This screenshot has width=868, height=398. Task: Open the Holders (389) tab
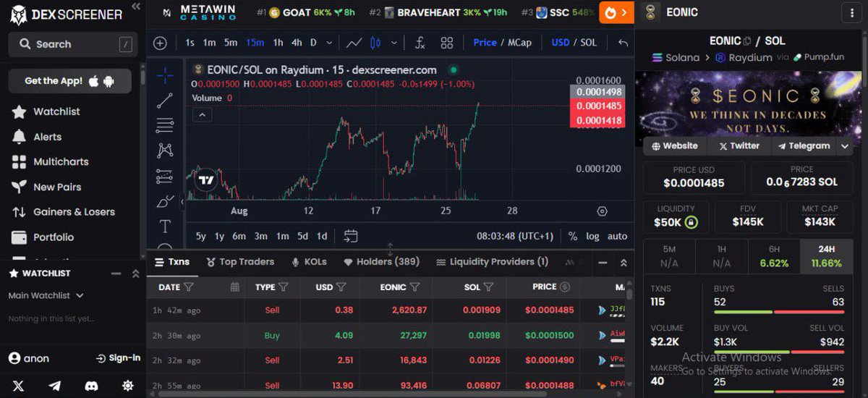click(381, 262)
